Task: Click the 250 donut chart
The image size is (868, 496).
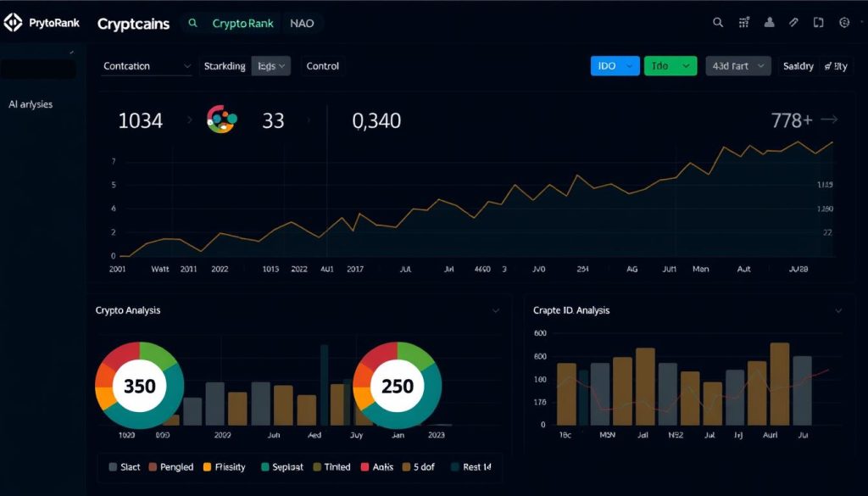Action: [398, 385]
